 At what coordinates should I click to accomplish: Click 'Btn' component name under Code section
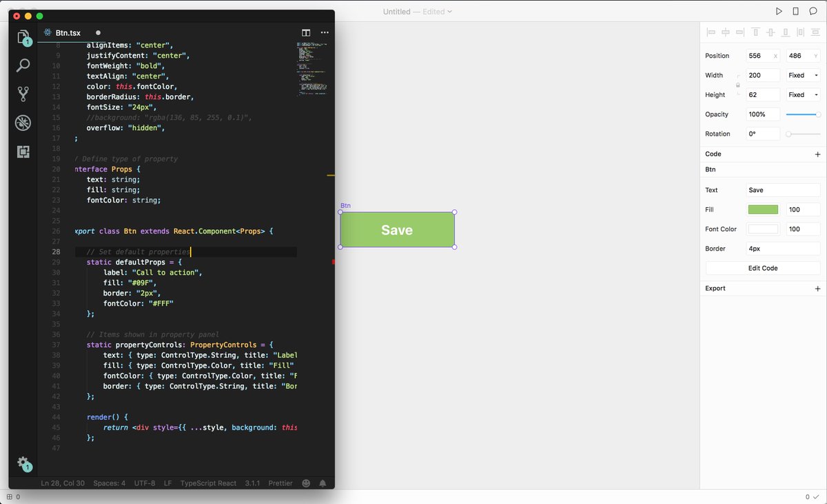(x=711, y=169)
